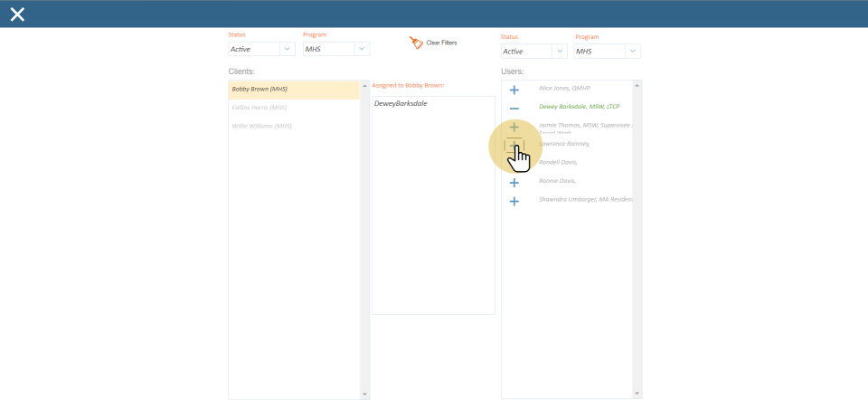Click the plus icon beside Alice Jones
Viewport: 868px width, 400px height.
pyautogui.click(x=514, y=90)
